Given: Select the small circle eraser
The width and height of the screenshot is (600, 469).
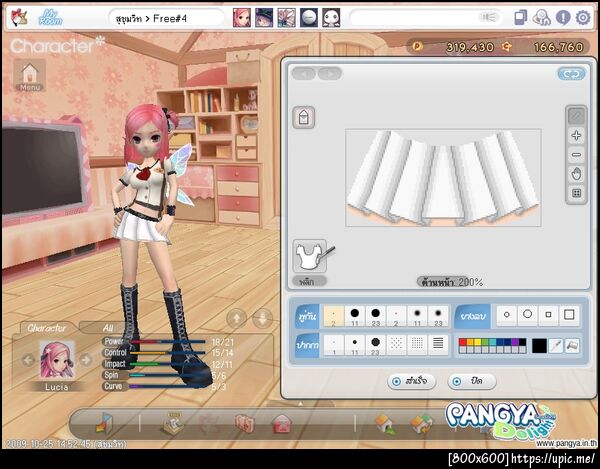Looking at the screenshot, I should (507, 315).
